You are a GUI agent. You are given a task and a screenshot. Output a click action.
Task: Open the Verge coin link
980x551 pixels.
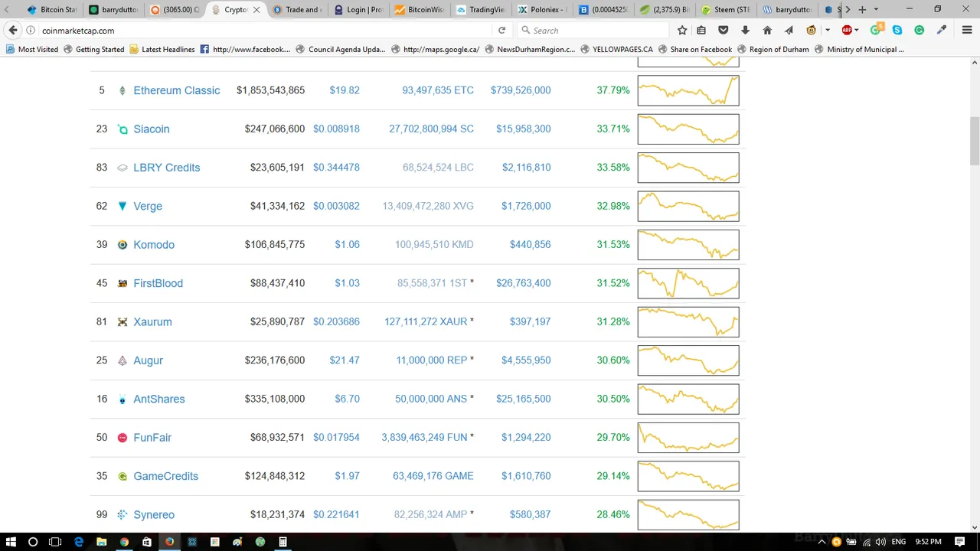click(148, 207)
